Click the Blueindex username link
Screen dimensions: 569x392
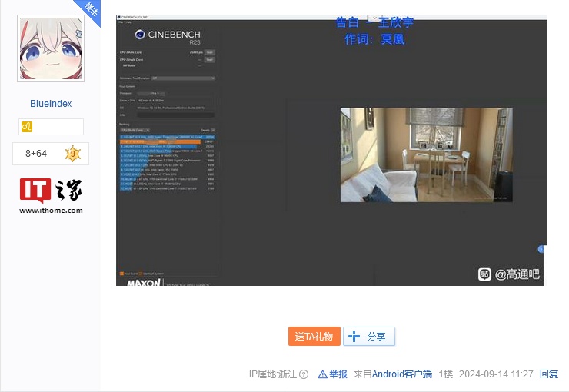(51, 104)
